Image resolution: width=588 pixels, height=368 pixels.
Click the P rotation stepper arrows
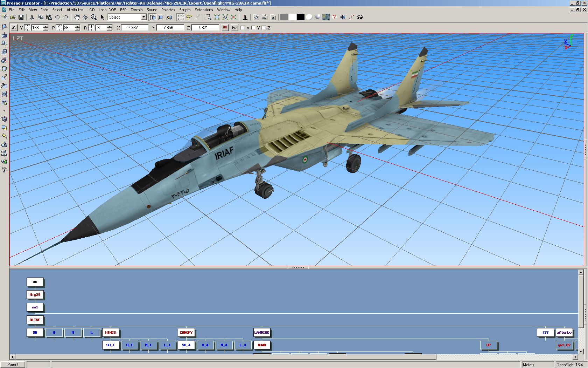(77, 28)
